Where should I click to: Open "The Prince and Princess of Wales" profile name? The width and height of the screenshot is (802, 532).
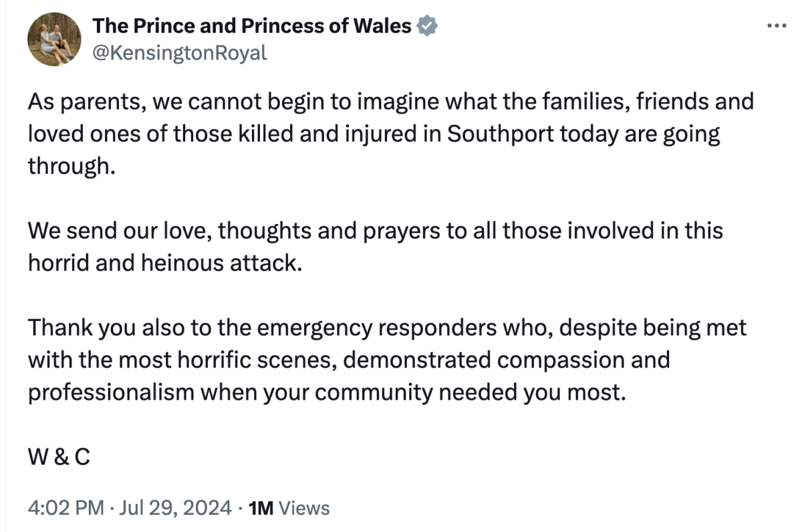click(x=251, y=26)
